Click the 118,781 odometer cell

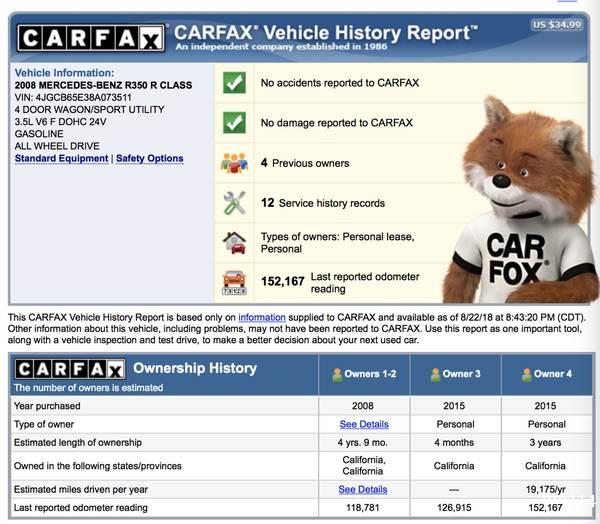click(363, 508)
